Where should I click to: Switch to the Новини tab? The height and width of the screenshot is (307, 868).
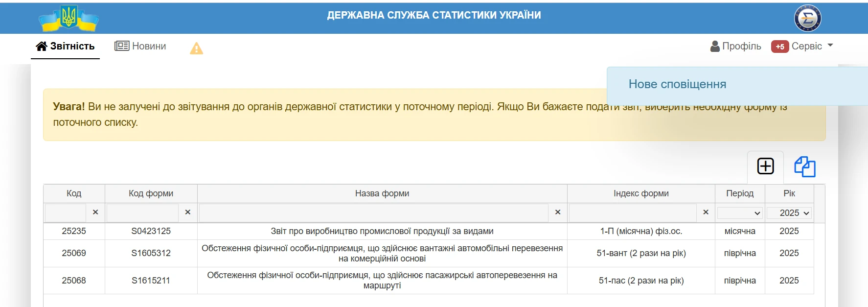coord(140,46)
